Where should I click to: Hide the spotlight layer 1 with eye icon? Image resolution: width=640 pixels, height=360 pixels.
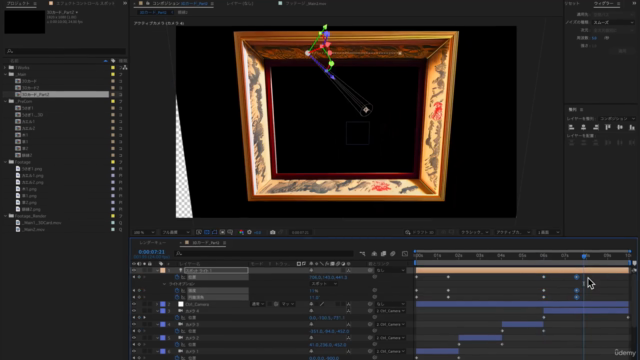coord(134,270)
